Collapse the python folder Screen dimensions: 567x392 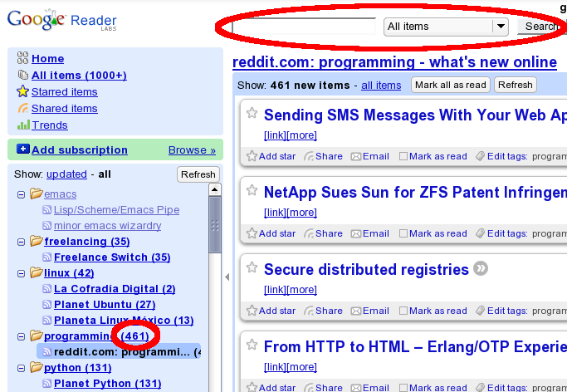pyautogui.click(x=22, y=369)
